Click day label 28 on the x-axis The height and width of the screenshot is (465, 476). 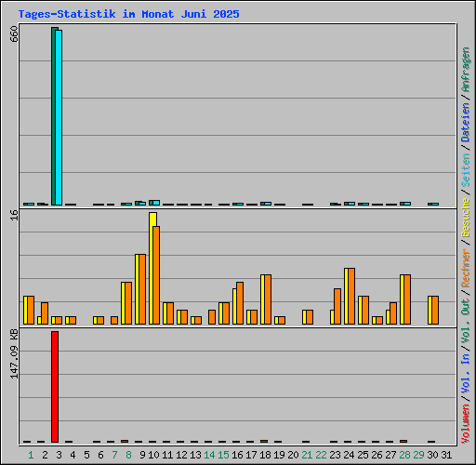point(404,455)
